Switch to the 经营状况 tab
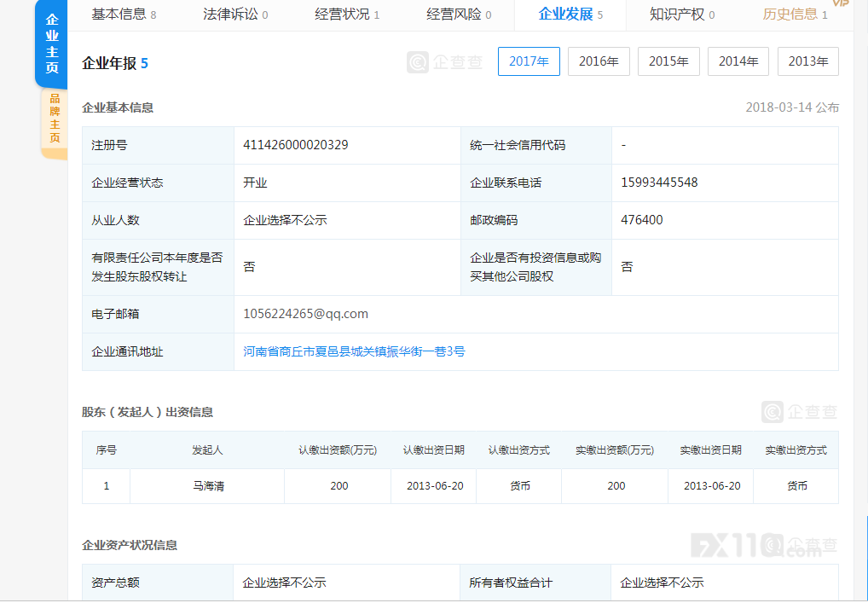This screenshot has width=868, height=603. pyautogui.click(x=347, y=14)
